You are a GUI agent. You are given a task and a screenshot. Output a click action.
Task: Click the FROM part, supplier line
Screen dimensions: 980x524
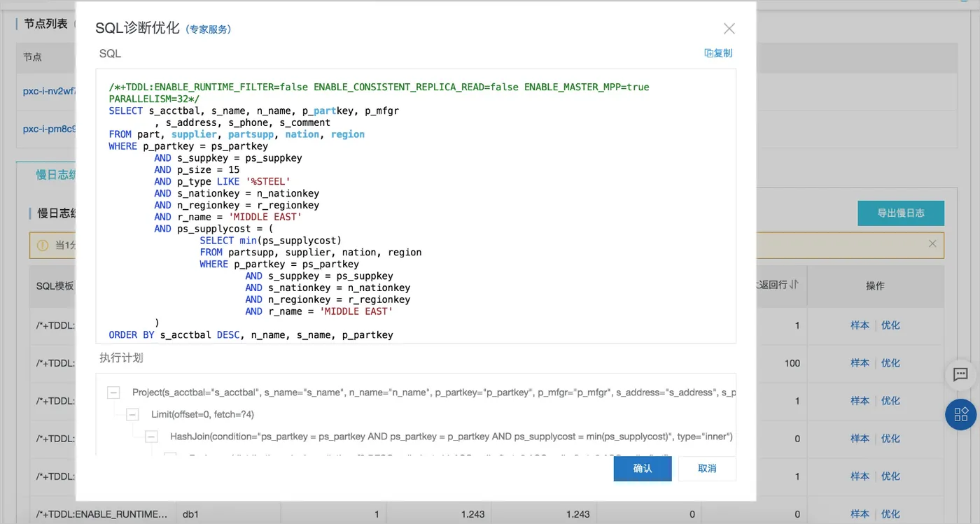pos(237,134)
